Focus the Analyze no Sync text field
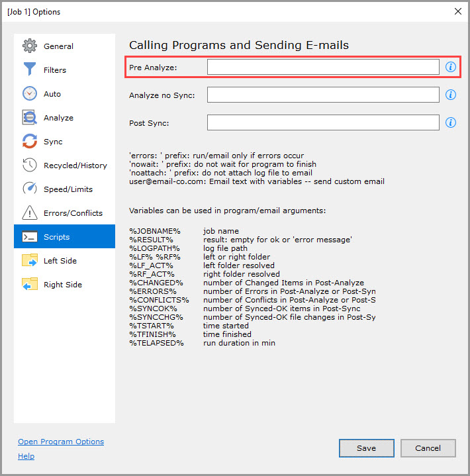The image size is (470, 476). click(323, 95)
